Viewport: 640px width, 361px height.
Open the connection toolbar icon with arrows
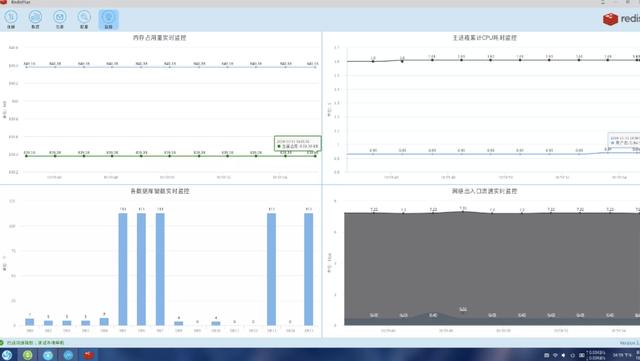11,19
